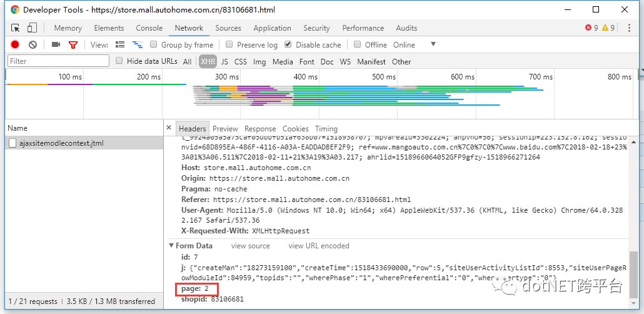Filter requests by JS
The height and width of the screenshot is (314, 644).
(224, 62)
